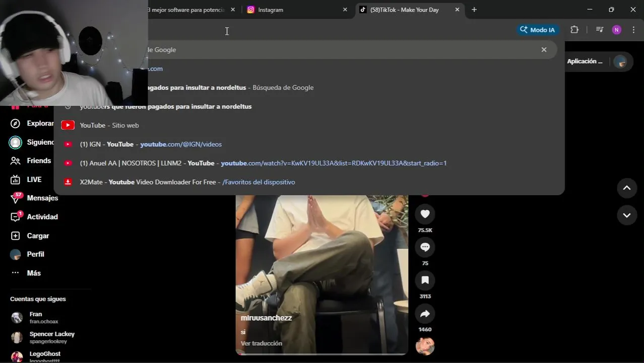Close the Instagram tab
644x363 pixels.
[345, 10]
